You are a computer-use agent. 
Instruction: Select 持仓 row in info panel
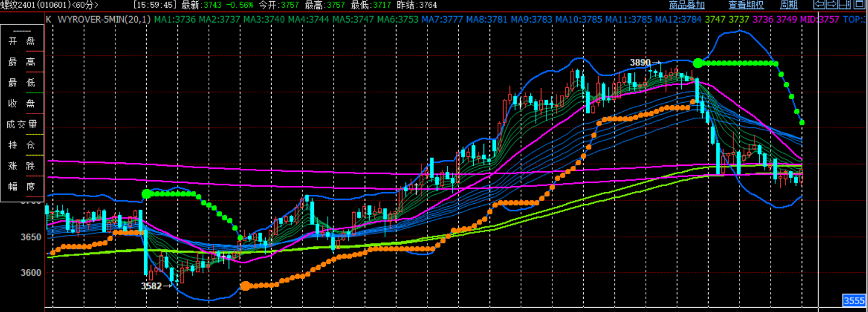[x=22, y=145]
